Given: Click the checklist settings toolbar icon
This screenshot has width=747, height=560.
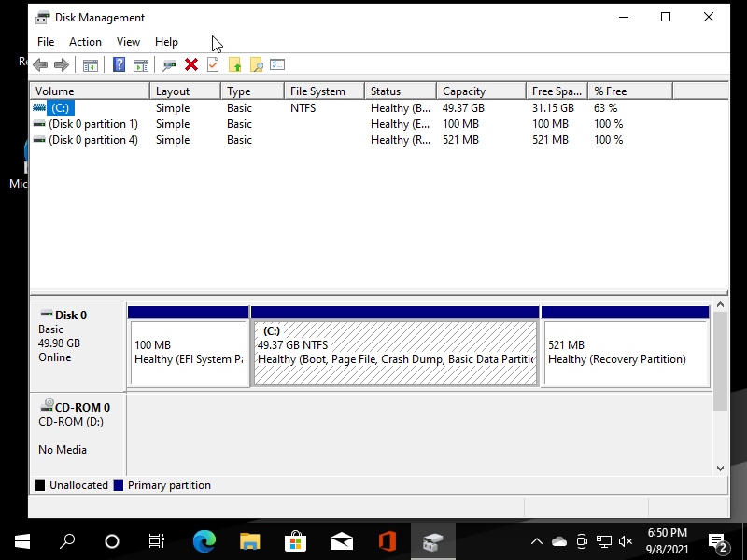Looking at the screenshot, I should click(277, 64).
